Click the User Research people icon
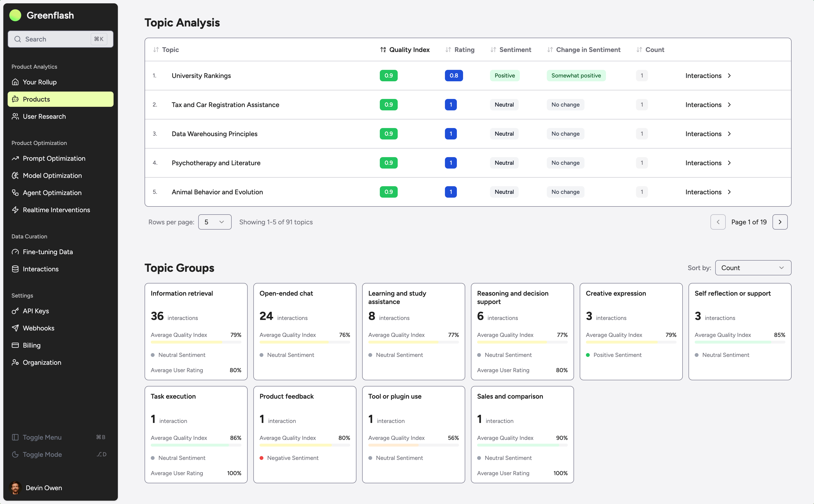This screenshot has height=504, width=814. point(15,116)
